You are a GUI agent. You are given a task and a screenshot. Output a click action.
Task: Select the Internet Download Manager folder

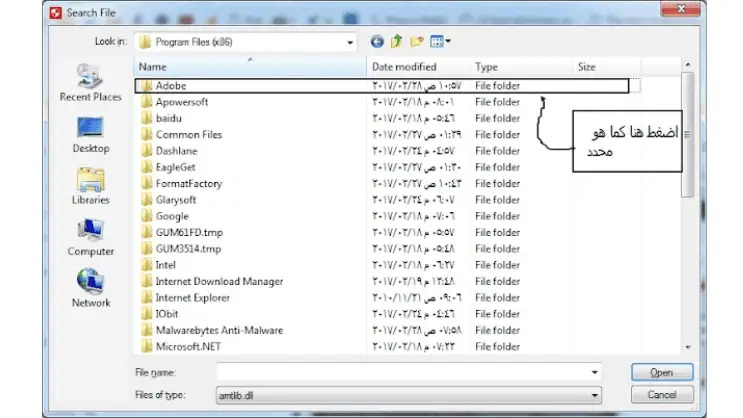(219, 282)
